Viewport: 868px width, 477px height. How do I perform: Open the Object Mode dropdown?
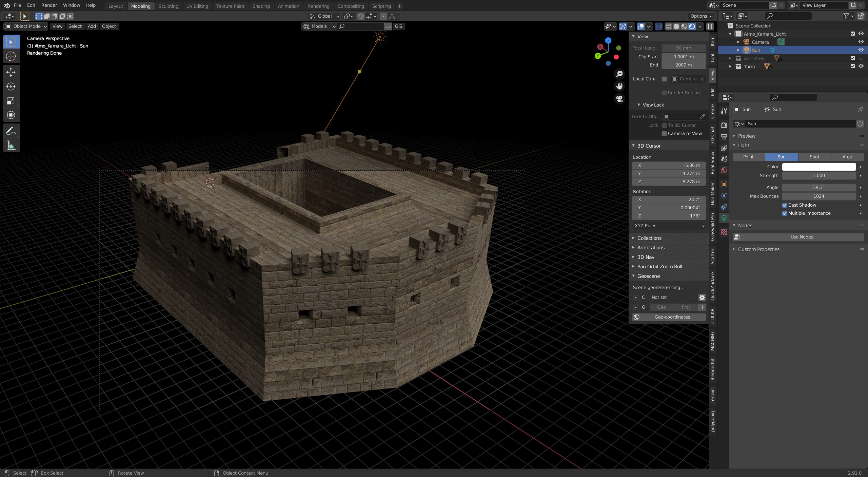point(26,26)
